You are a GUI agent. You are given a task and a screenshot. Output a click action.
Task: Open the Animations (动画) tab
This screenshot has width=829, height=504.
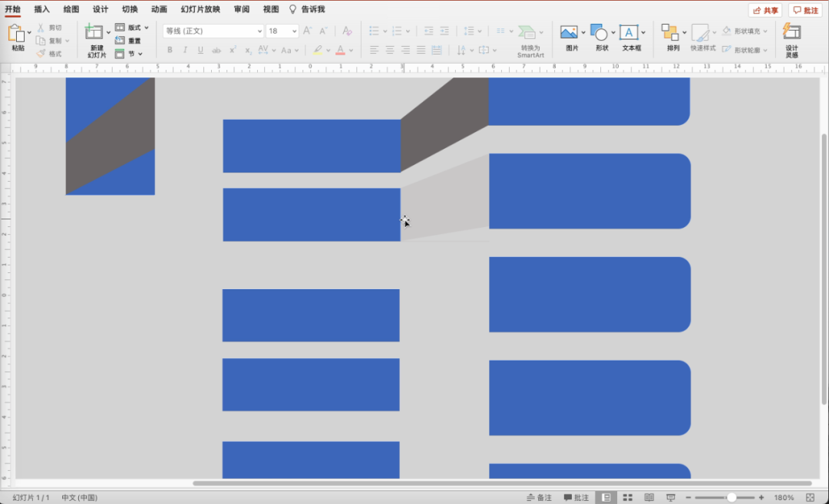click(x=159, y=9)
